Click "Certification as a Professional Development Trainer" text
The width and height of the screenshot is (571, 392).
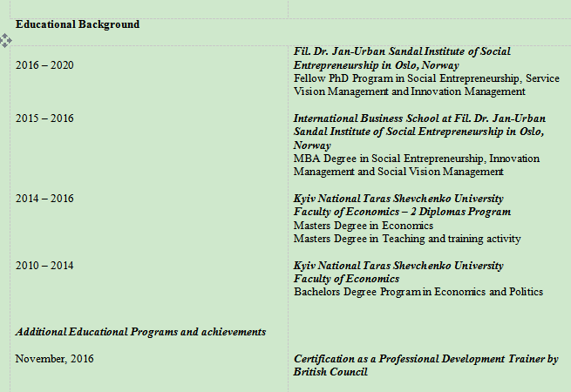[425, 359]
